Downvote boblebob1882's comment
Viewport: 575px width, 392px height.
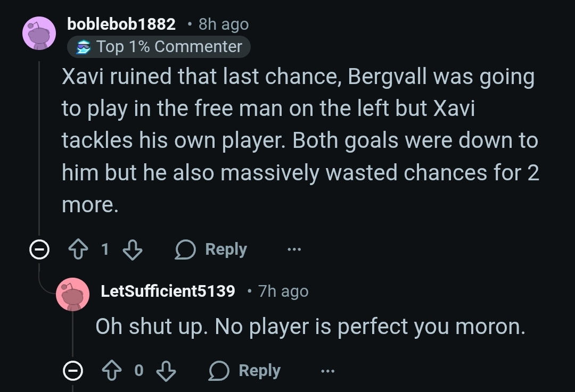(x=133, y=249)
